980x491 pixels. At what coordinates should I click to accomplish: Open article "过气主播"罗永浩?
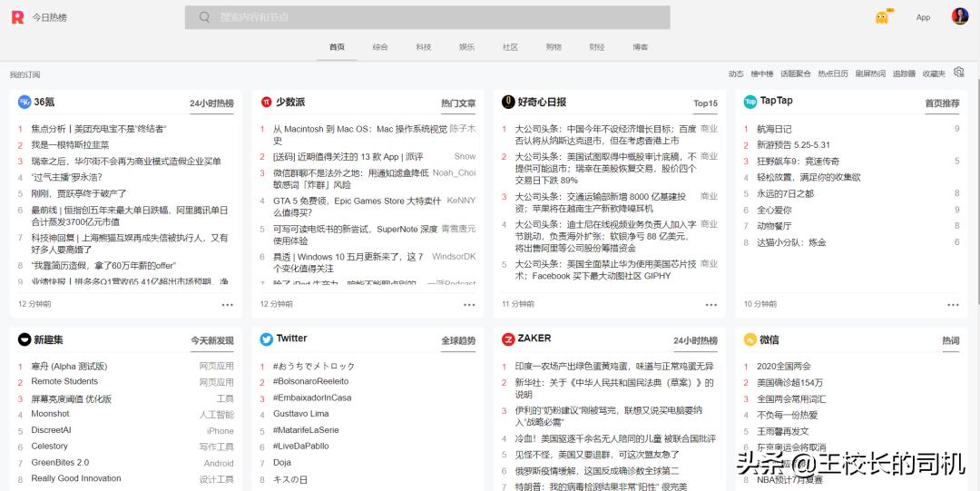coord(66,178)
